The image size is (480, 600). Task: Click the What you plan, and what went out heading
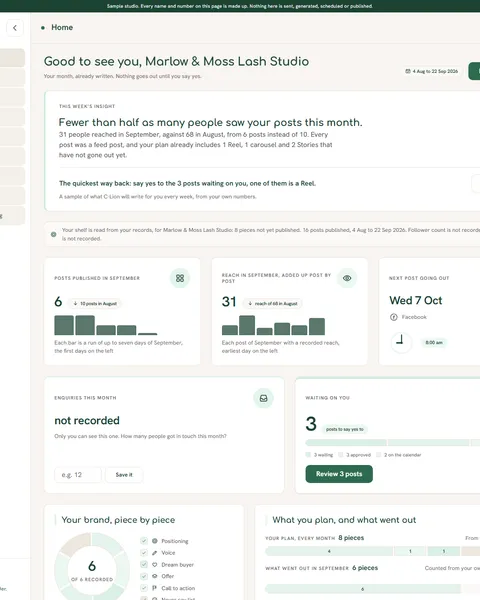[x=344, y=520]
